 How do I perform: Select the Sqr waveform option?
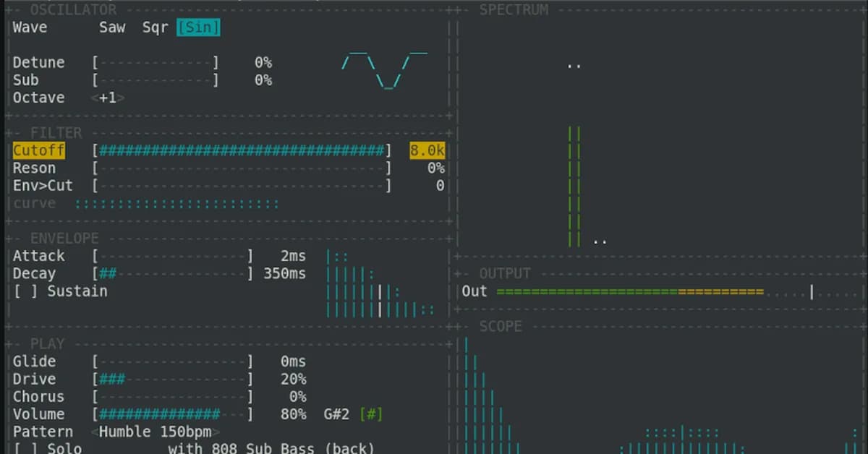[x=156, y=27]
